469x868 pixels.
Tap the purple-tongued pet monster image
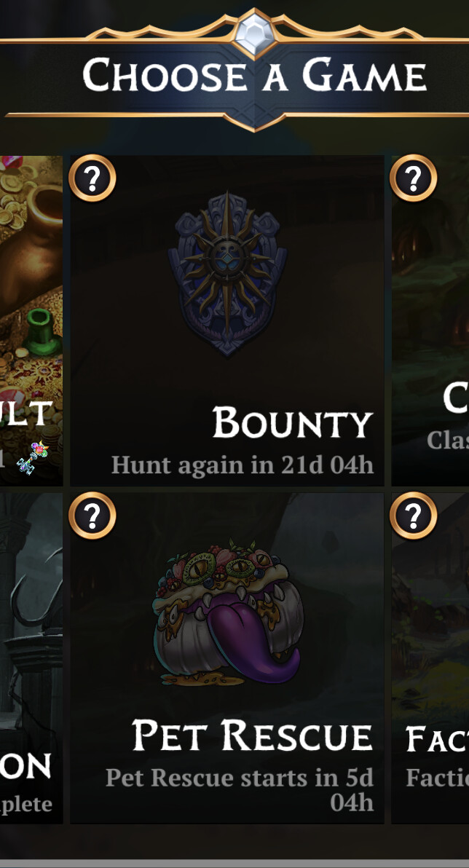pos(228,613)
